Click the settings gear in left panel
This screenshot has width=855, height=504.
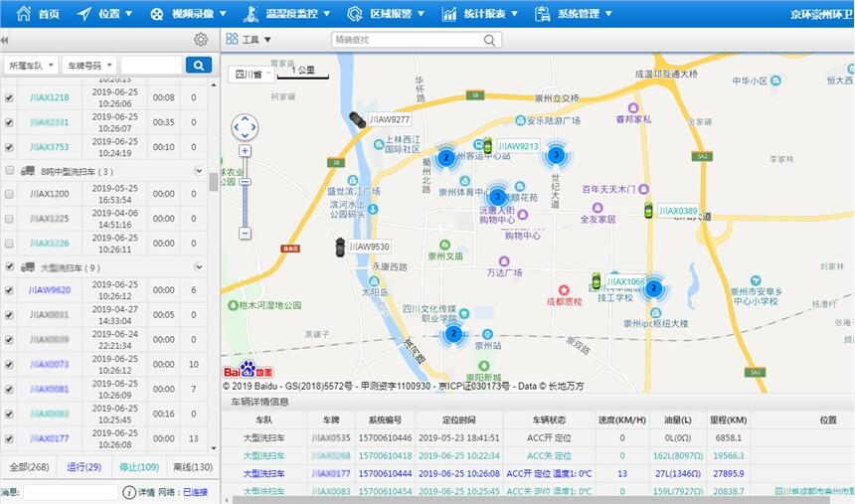click(x=201, y=40)
